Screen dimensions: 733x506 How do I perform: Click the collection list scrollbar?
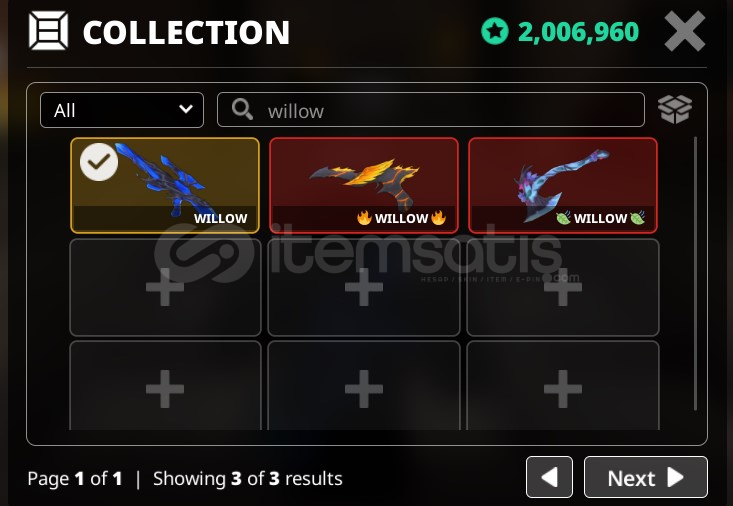point(696,274)
